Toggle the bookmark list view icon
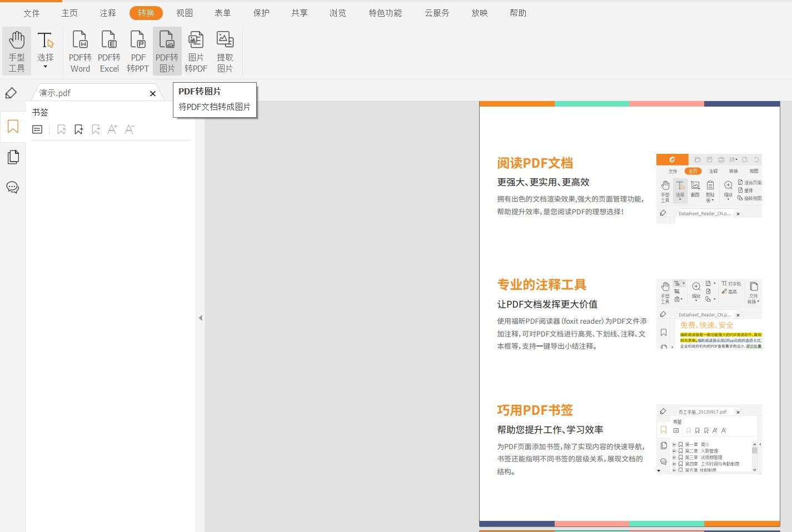This screenshot has height=532, width=792. coord(37,129)
